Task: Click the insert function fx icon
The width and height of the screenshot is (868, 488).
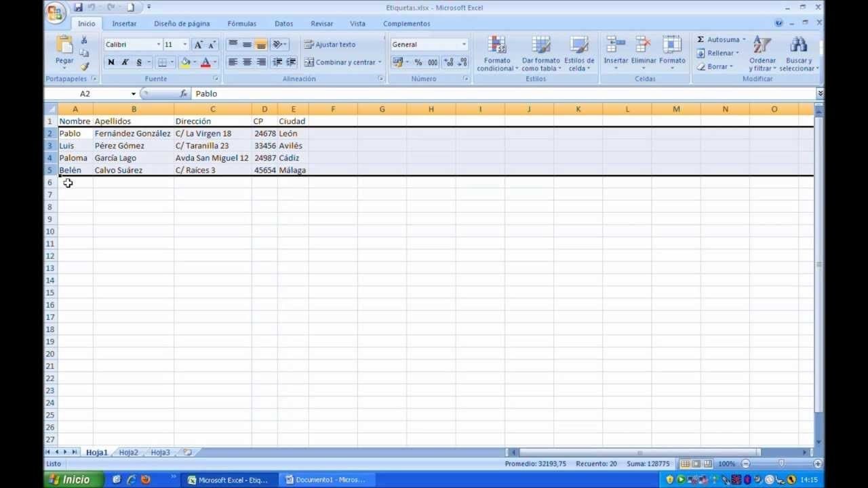Action: pyautogui.click(x=184, y=94)
